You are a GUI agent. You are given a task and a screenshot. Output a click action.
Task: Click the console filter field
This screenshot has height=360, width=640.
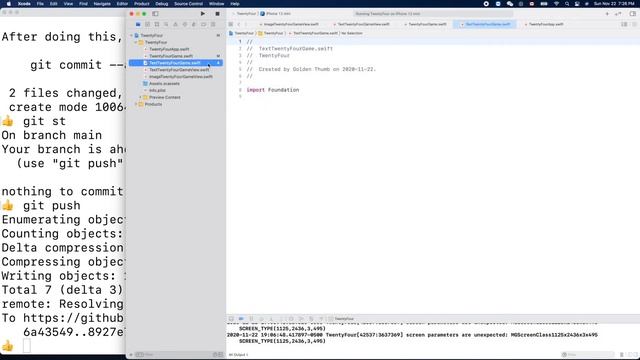click(x=588, y=355)
